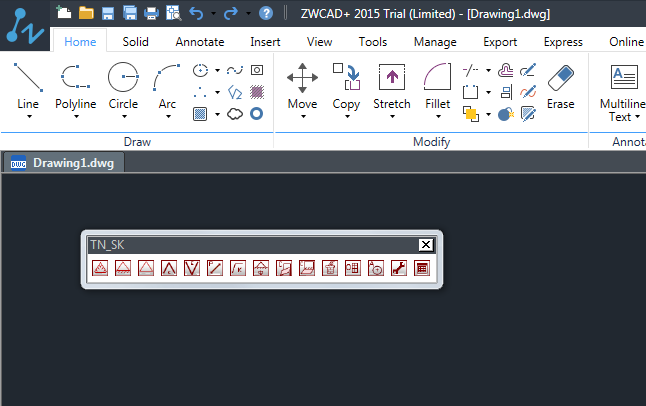646x406 pixels.
Task: Switch to the Annotate ribbon tab
Action: [x=199, y=42]
